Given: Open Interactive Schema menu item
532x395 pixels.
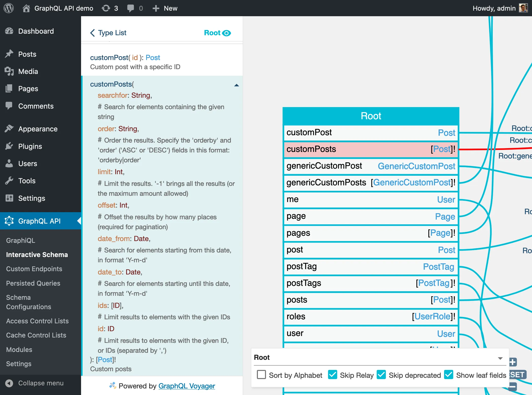Looking at the screenshot, I should tap(37, 254).
